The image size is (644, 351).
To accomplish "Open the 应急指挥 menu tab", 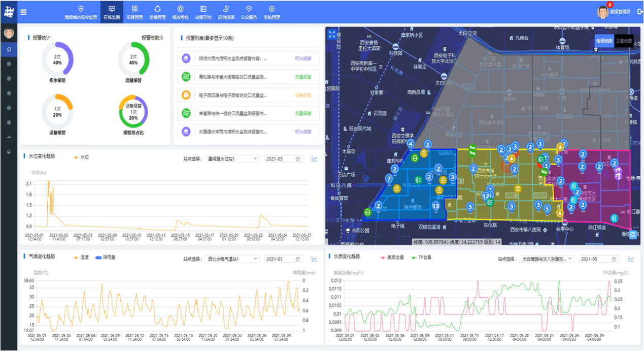I will point(226,12).
